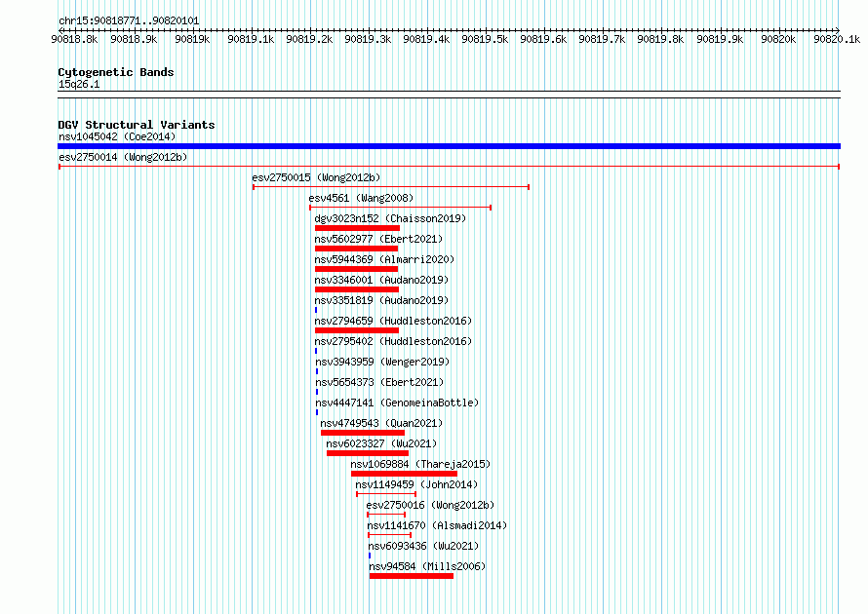
Task: Click the red bar under nsv6023327
Action: (x=368, y=453)
